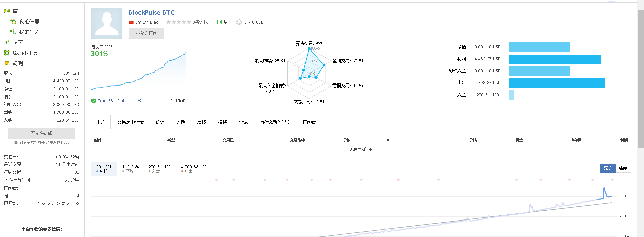Click 不允许订阅 button in left sidebar
This screenshot has height=237, width=644.
tap(41, 133)
